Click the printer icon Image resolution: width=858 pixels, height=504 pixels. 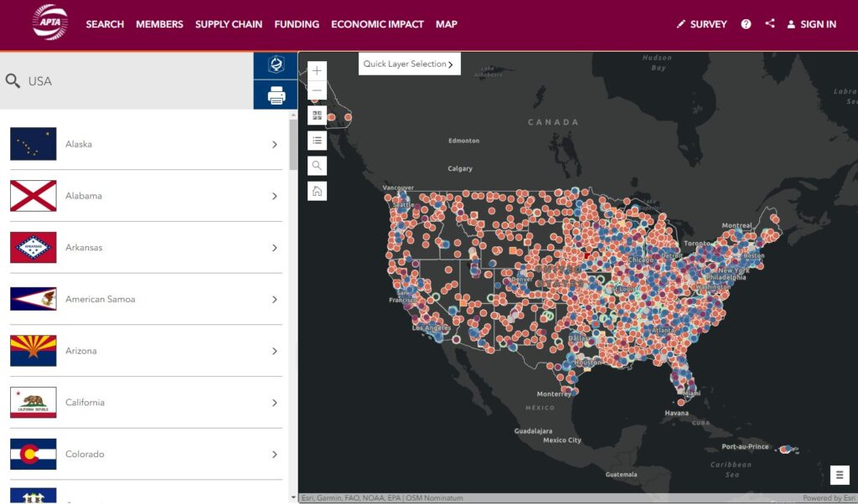[276, 95]
